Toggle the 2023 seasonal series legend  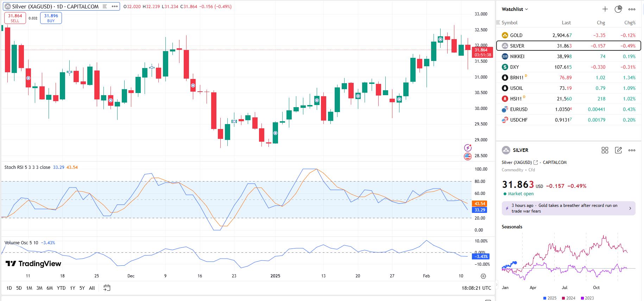587,298
